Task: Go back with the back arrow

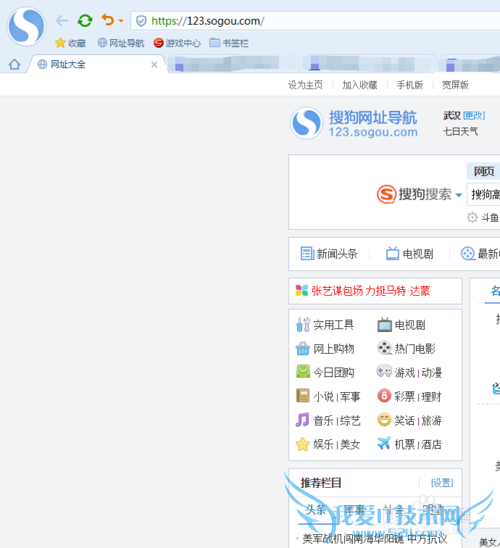Action: [x=62, y=21]
